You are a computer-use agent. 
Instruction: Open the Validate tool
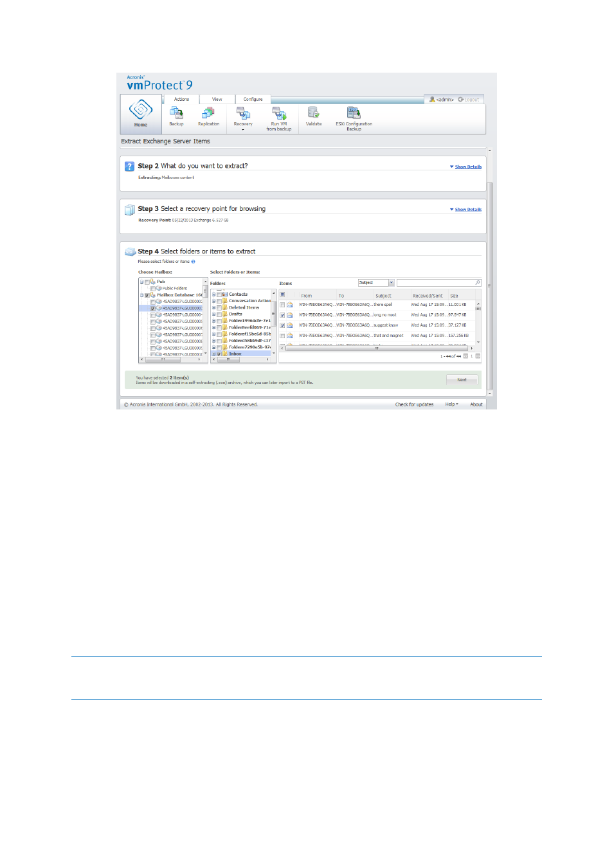pos(314,116)
